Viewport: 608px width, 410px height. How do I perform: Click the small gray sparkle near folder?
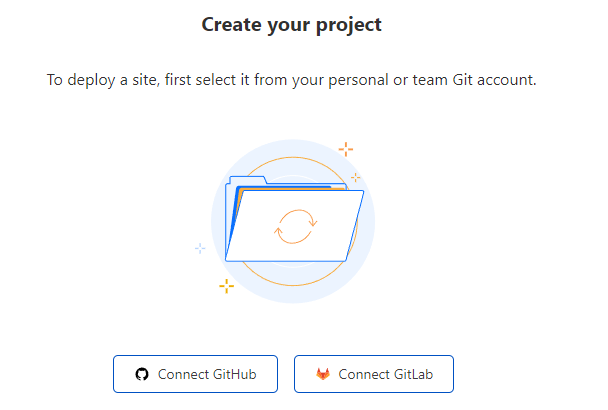pos(355,177)
